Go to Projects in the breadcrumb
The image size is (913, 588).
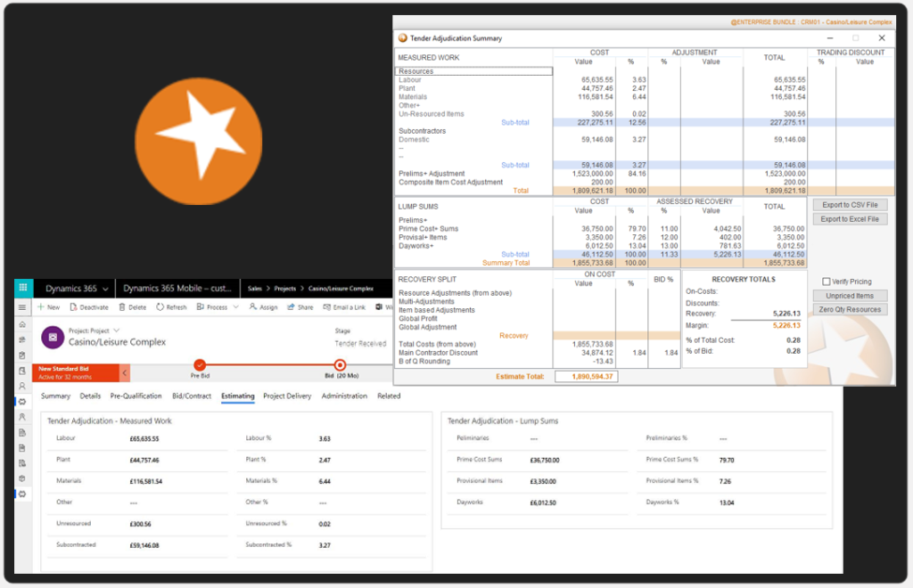point(284,289)
